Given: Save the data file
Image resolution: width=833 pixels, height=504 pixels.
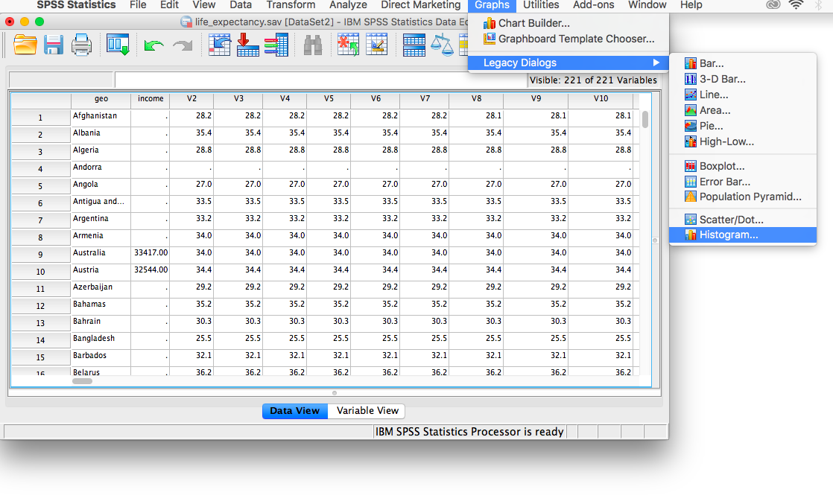Looking at the screenshot, I should (53, 45).
